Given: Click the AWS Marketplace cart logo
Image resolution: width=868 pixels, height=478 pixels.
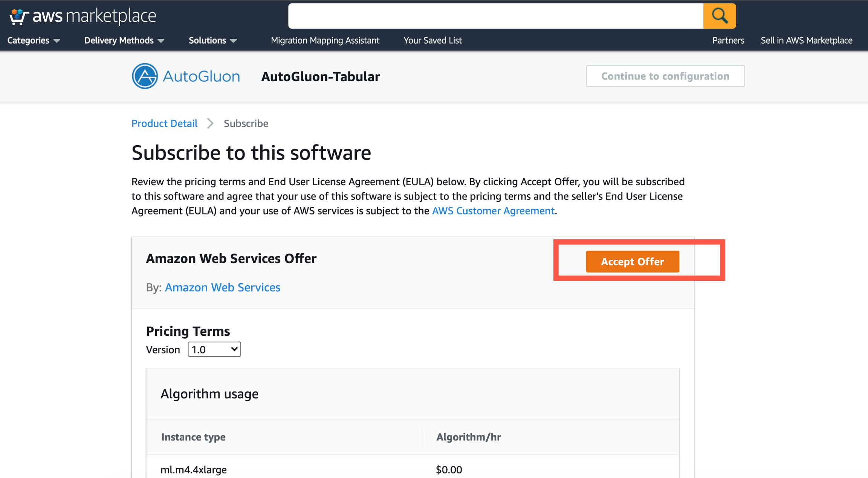Looking at the screenshot, I should [19, 16].
